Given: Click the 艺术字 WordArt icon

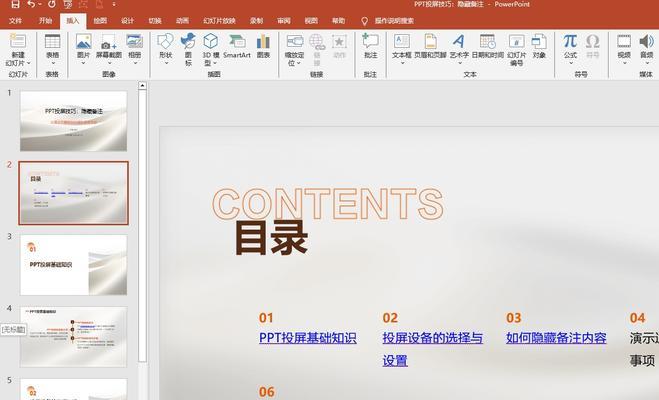Looking at the screenshot, I should (x=459, y=41).
